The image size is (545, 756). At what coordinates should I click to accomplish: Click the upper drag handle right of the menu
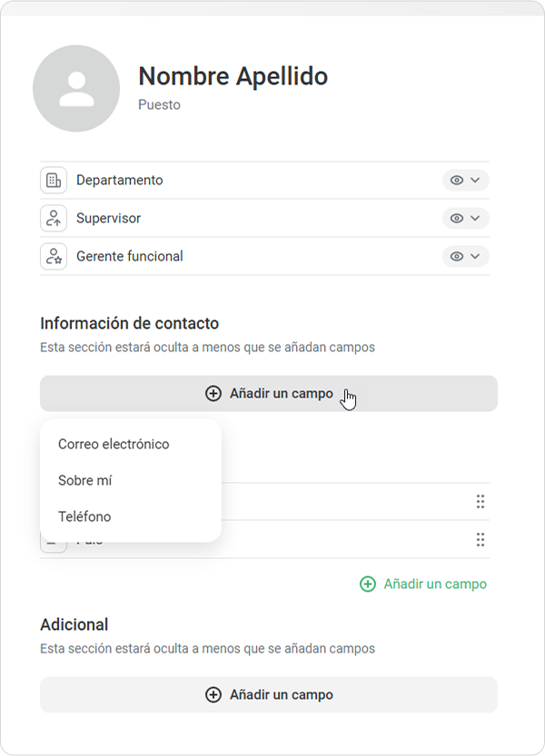pyautogui.click(x=481, y=502)
